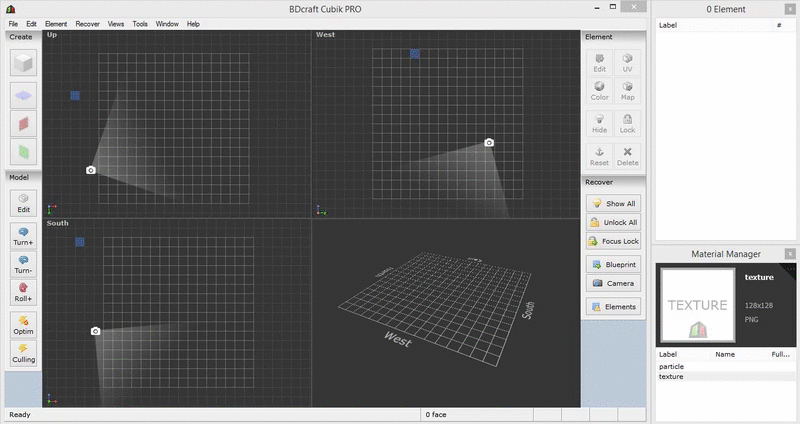The image size is (800, 424).
Task: Click the BDcraft Cubik app icon
Action: tap(10, 9)
